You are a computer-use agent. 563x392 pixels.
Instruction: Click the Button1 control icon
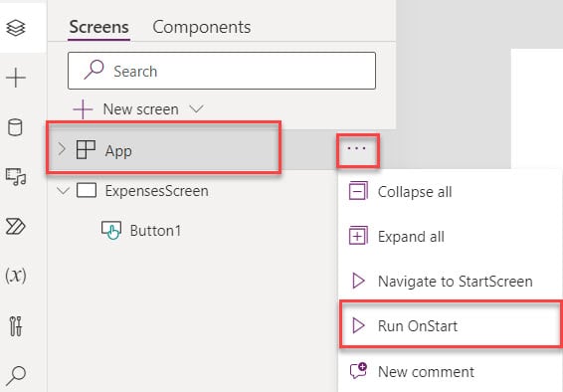click(111, 231)
